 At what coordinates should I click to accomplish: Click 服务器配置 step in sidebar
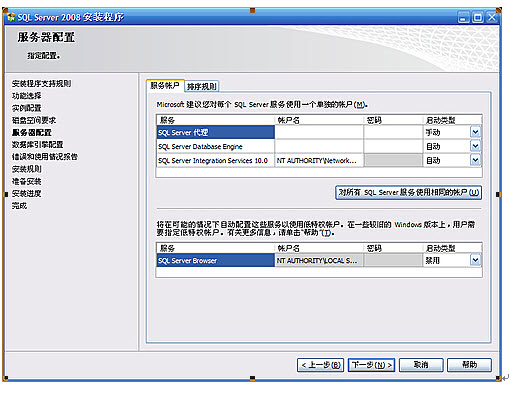(x=32, y=132)
